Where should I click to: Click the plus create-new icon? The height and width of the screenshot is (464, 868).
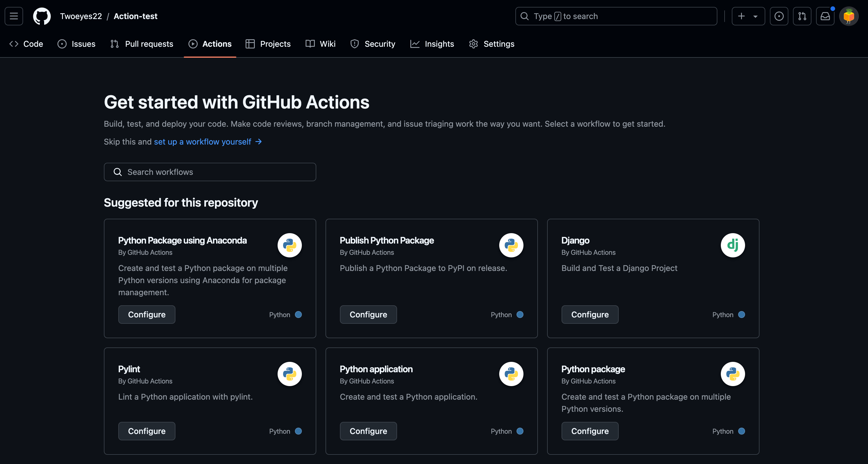coord(741,16)
